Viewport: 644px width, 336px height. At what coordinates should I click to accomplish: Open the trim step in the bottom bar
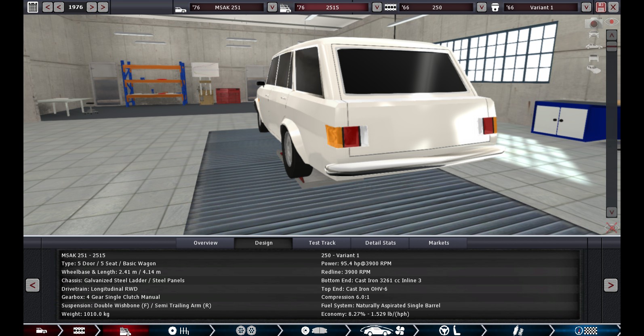[125, 331]
